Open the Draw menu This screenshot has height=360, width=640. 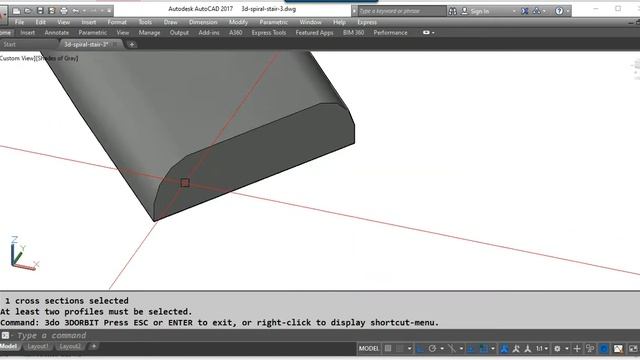[x=171, y=22]
